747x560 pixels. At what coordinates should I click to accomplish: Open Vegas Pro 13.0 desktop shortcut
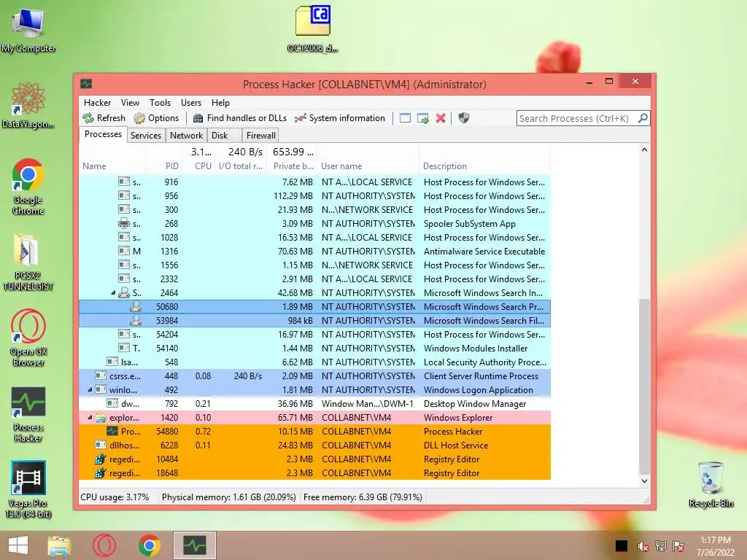pos(28,489)
